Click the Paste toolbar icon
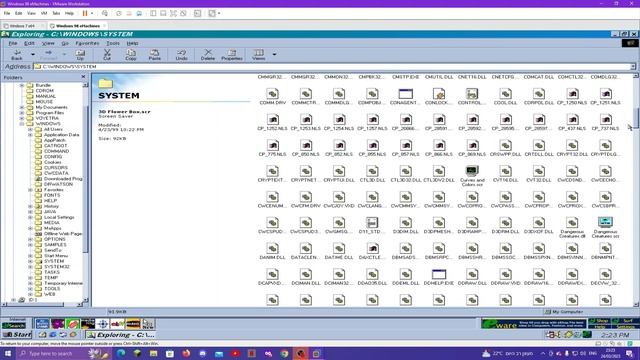The height and width of the screenshot is (360, 640). pyautogui.click(x=154, y=55)
